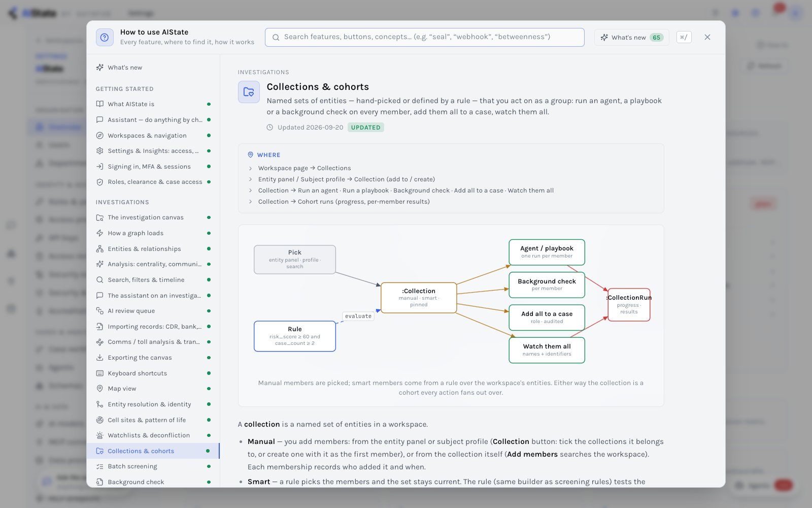Select AI review queue entry
Viewport: 812px width, 508px height.
(x=153, y=311)
